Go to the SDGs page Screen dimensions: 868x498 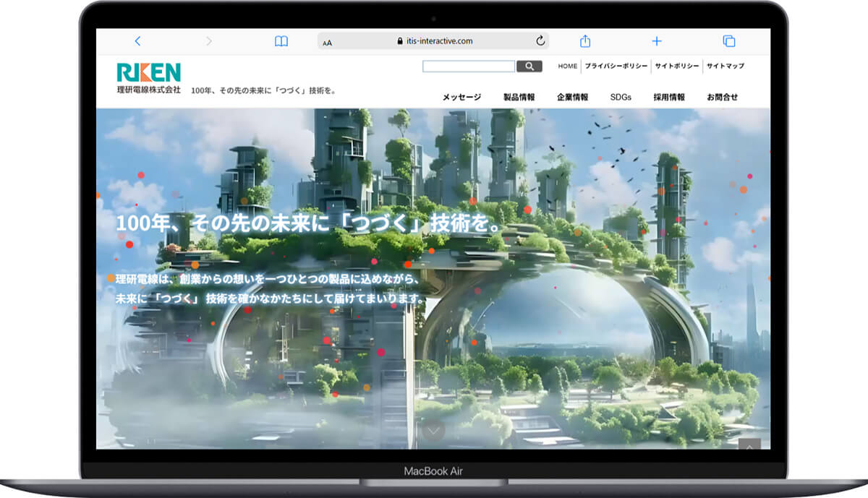(x=621, y=97)
